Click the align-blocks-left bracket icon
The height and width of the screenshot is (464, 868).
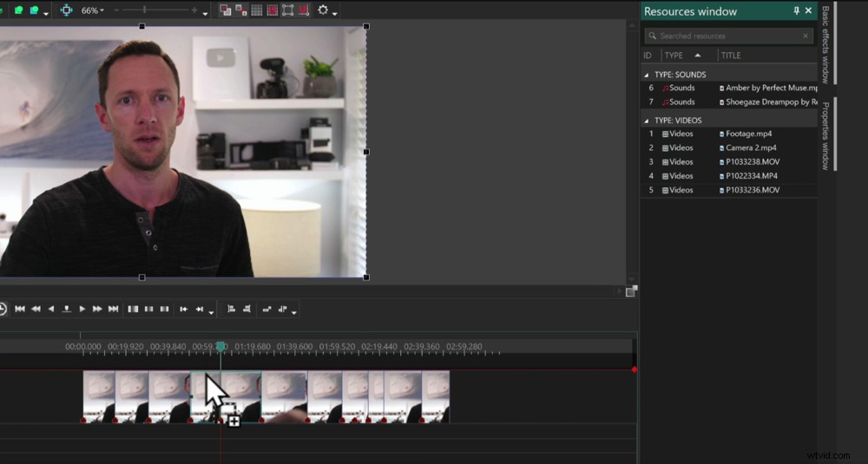pyautogui.click(x=232, y=309)
